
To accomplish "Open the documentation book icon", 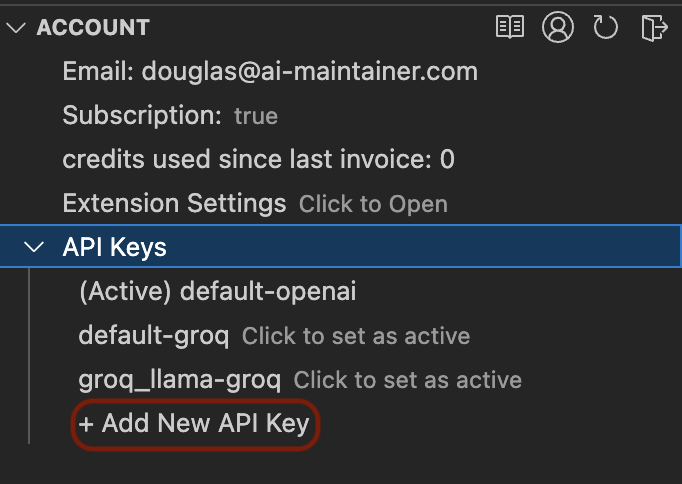I will click(x=510, y=27).
